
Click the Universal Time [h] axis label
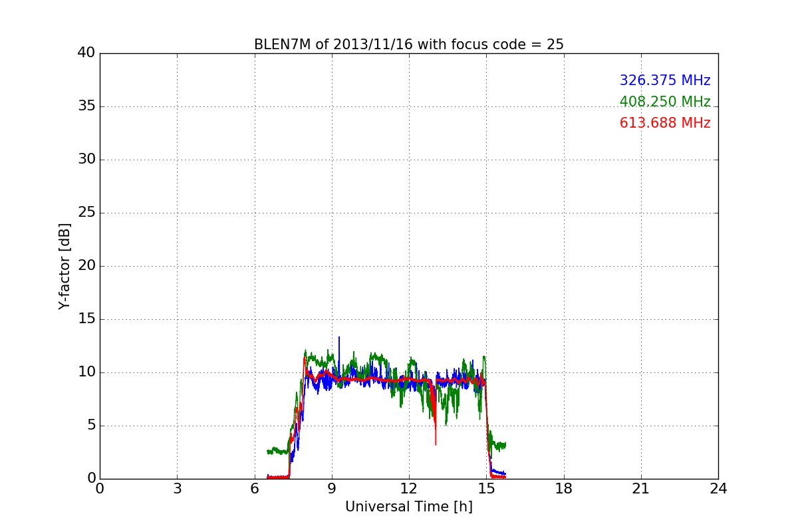pos(409,507)
